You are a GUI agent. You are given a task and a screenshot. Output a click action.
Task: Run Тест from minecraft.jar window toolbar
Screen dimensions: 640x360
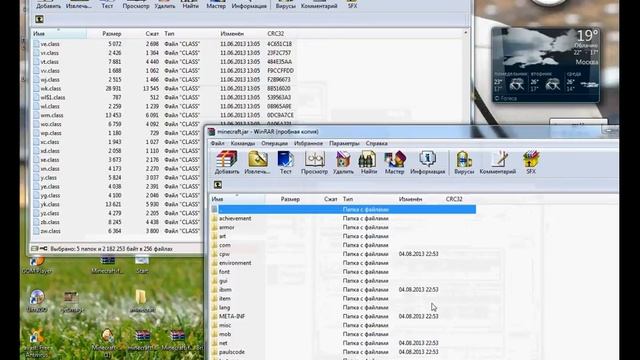[x=286, y=162]
